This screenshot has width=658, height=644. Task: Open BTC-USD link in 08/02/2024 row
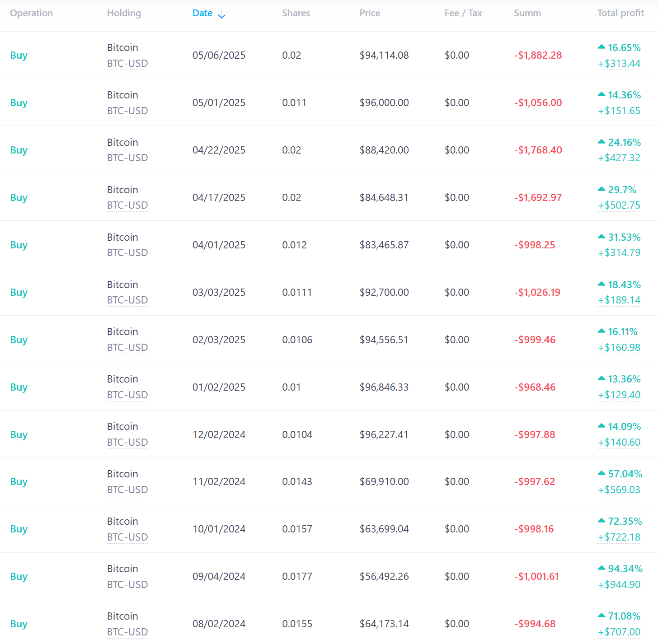127,632
